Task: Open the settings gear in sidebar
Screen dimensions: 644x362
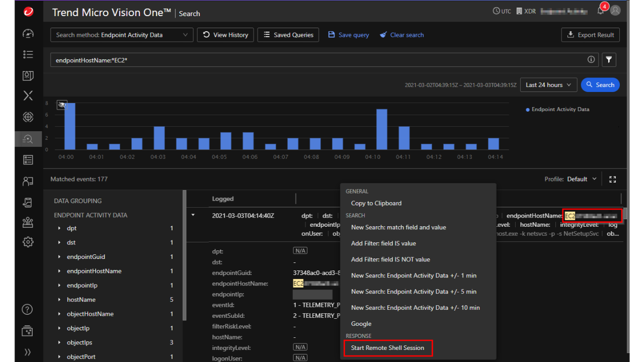Action: click(x=28, y=242)
